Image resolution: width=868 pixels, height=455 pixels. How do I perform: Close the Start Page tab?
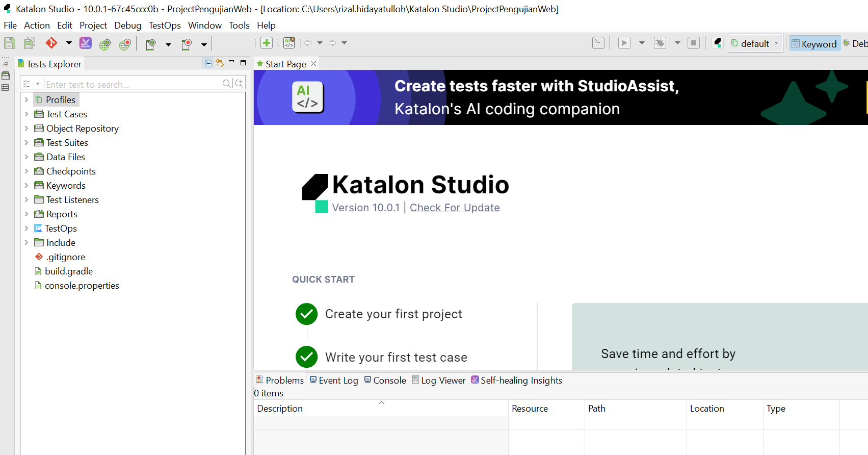[313, 63]
